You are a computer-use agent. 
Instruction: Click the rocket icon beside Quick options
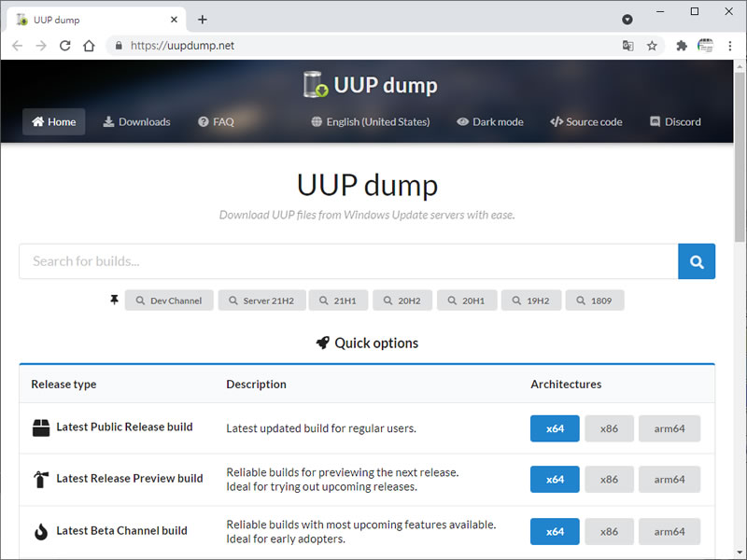(x=322, y=343)
